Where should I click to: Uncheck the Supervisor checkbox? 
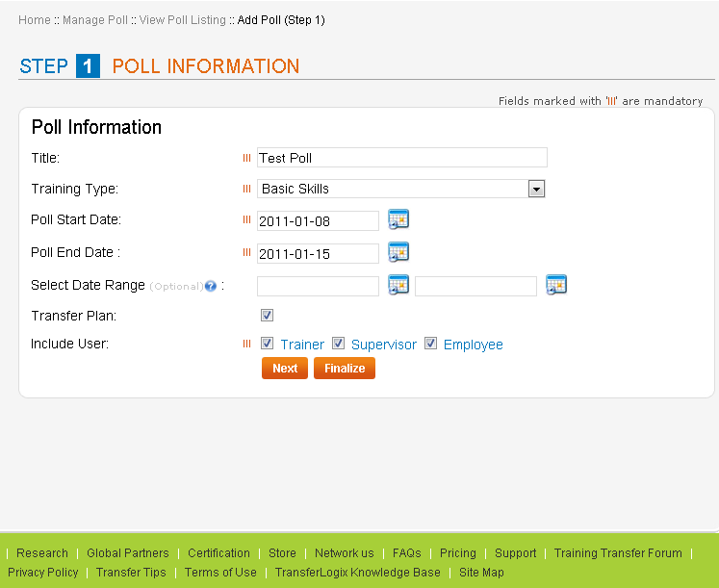point(339,344)
